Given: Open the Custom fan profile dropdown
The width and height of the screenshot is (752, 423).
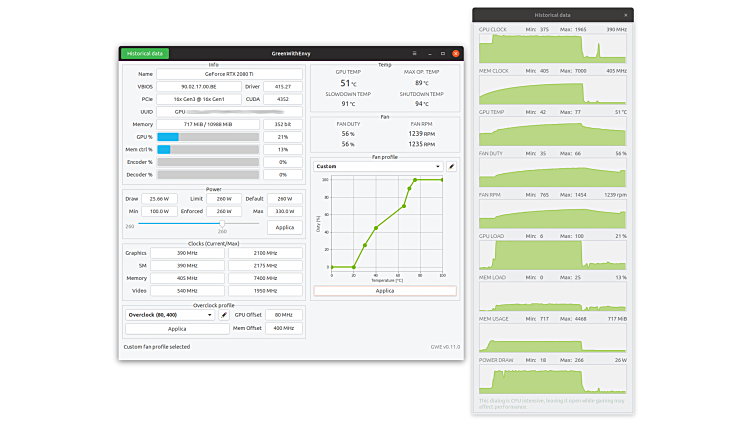Looking at the screenshot, I should coord(378,166).
